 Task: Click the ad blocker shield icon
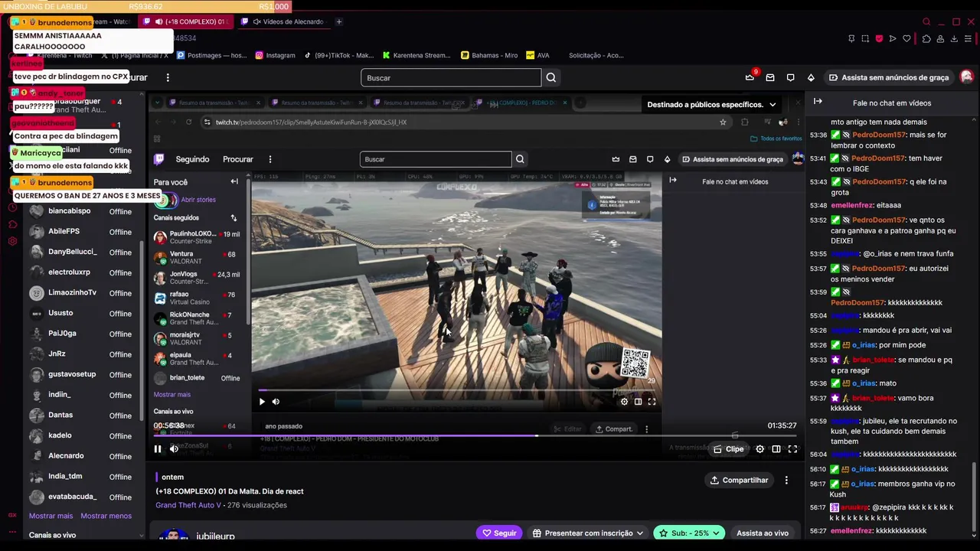(x=879, y=38)
